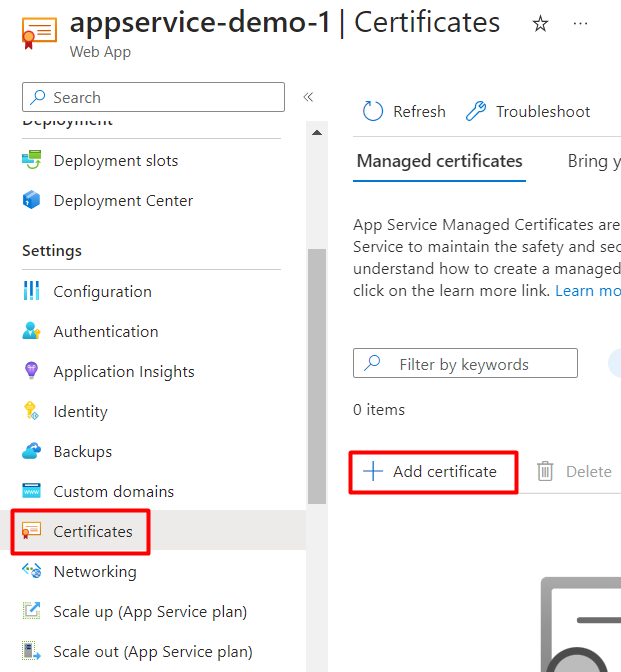Click the Custom domains www icon

31,491
